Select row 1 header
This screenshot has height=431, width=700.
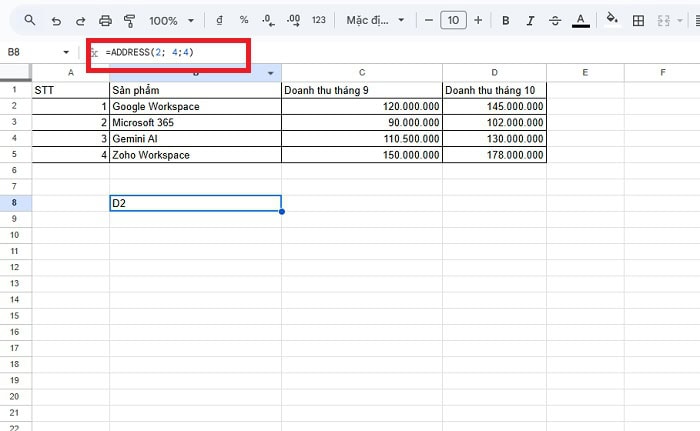click(x=14, y=90)
